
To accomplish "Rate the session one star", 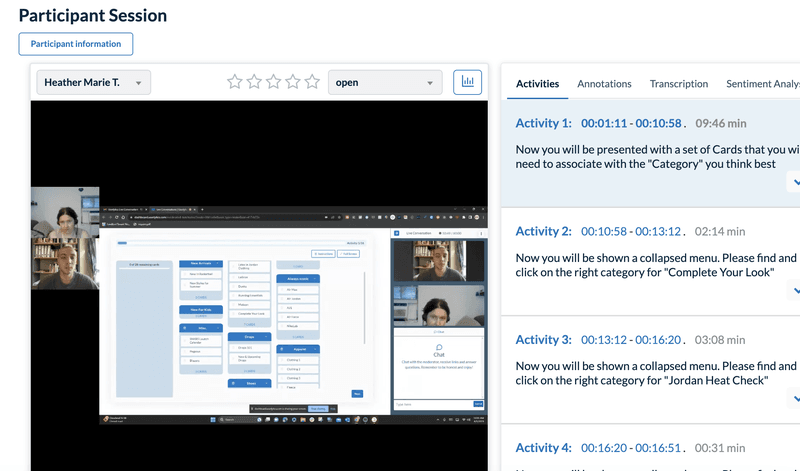I will tap(235, 82).
